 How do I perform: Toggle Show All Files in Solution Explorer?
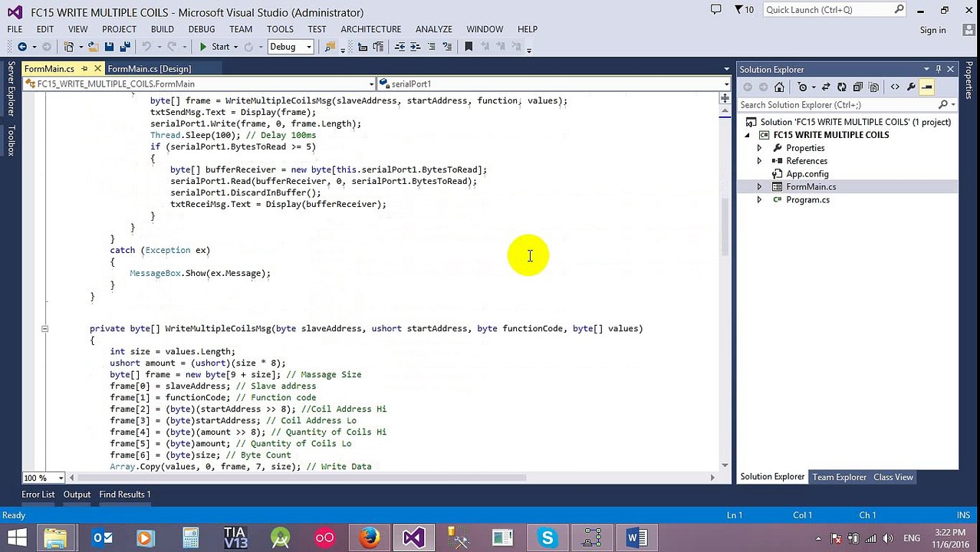click(873, 87)
